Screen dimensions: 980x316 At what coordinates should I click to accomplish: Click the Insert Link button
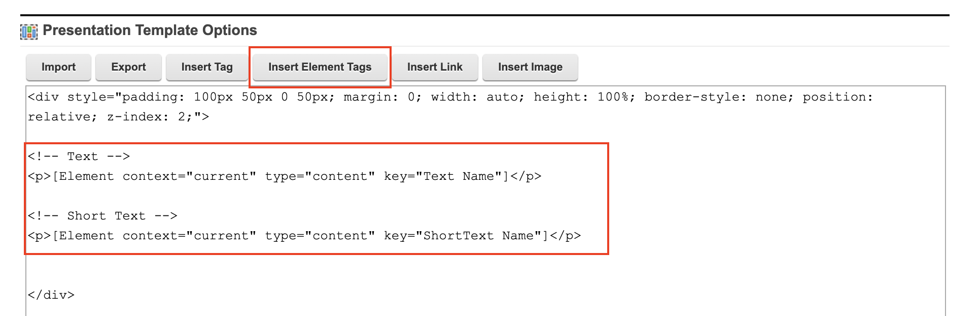(435, 67)
